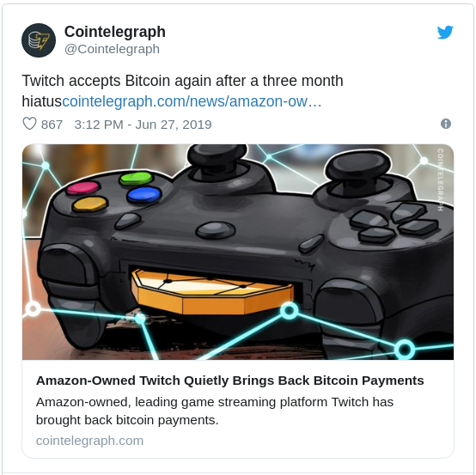Click the tweet text about Twitch accepting Bitcoin

(182, 91)
